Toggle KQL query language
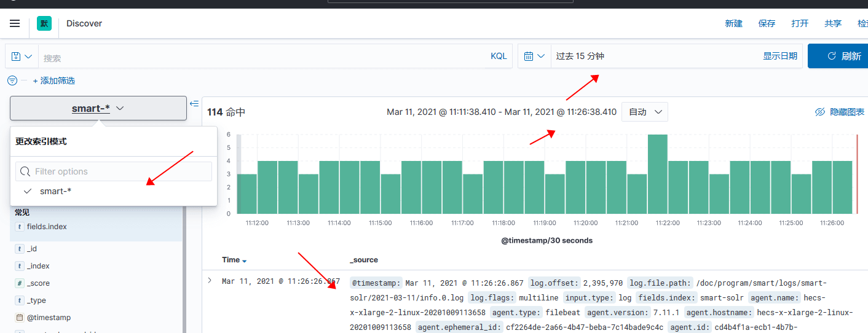 pyautogui.click(x=499, y=56)
